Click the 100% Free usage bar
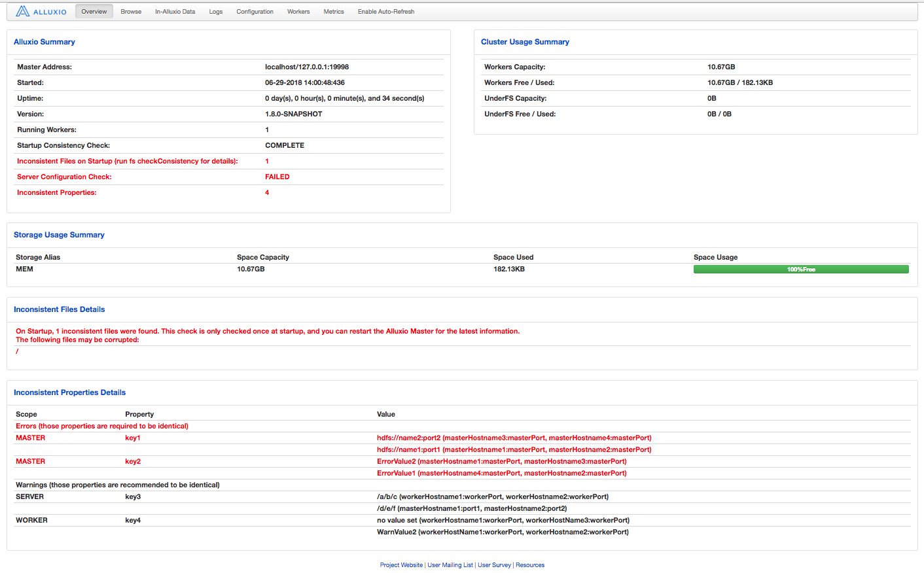The height and width of the screenshot is (573, 924). (x=801, y=269)
